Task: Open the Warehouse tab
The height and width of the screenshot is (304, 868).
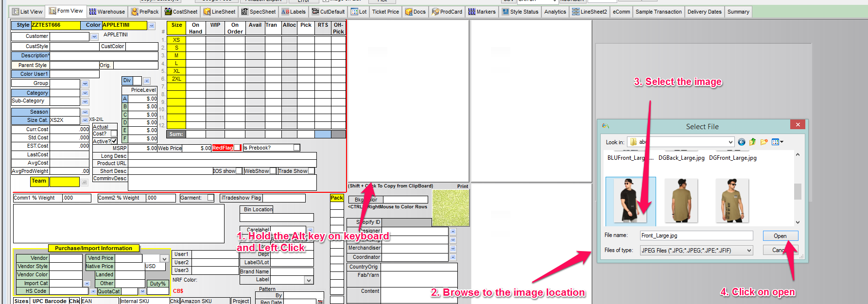Action: point(107,12)
